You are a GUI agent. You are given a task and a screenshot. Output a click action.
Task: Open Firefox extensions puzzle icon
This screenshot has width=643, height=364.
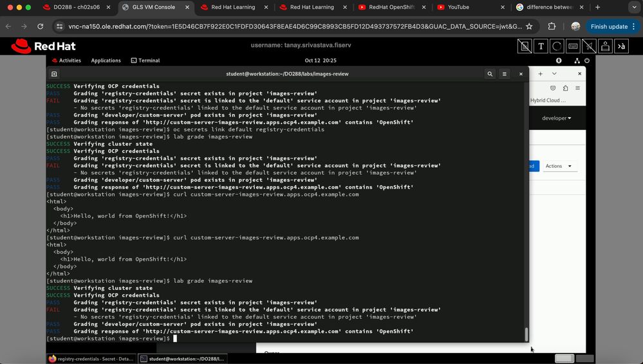click(565, 88)
